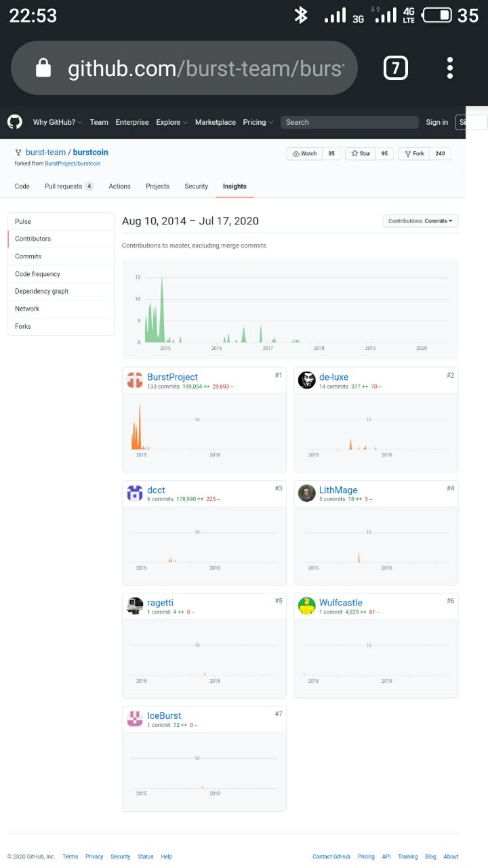488x868 pixels.
Task: Select Contributors in the insights sidebar
Action: (61, 239)
